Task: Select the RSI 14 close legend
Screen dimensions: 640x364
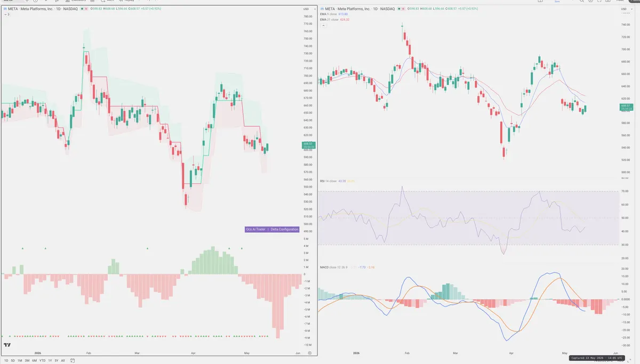Action: tap(329, 181)
